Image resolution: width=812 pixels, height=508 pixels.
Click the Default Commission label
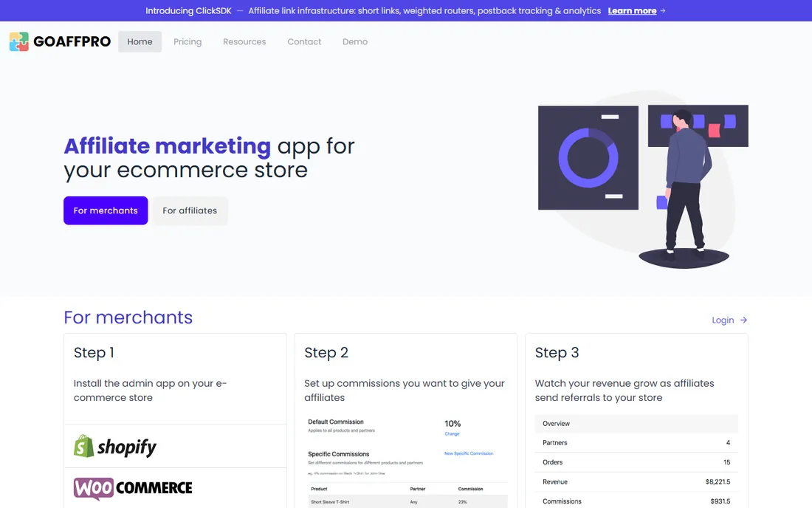coord(336,422)
